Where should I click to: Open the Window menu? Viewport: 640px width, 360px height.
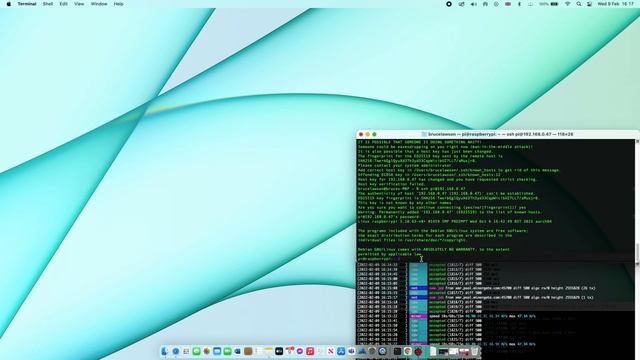(x=99, y=4)
